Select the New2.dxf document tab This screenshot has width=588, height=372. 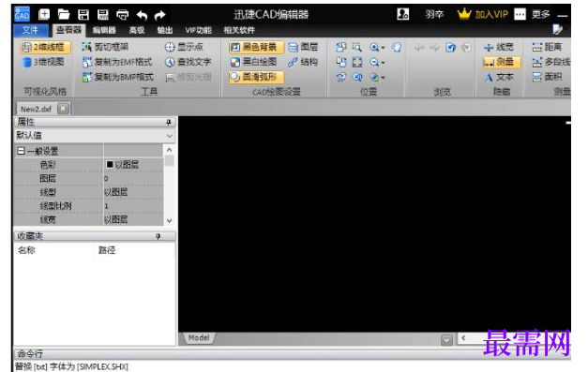pos(36,109)
